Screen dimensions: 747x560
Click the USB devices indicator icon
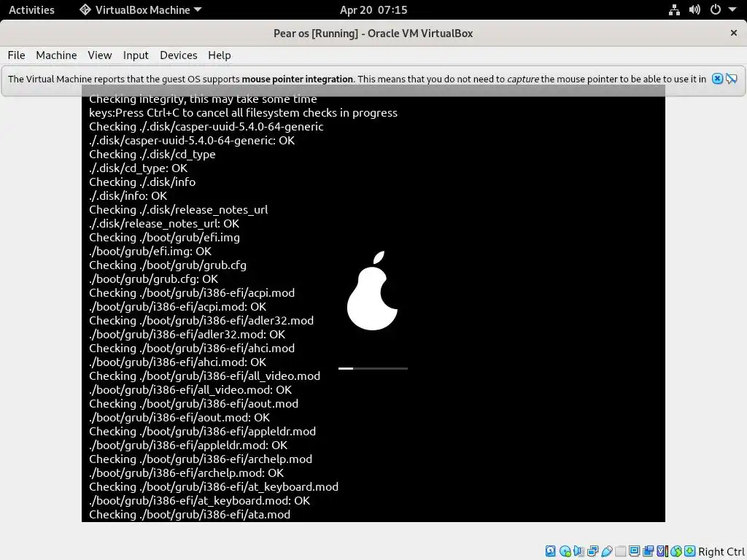click(x=606, y=551)
